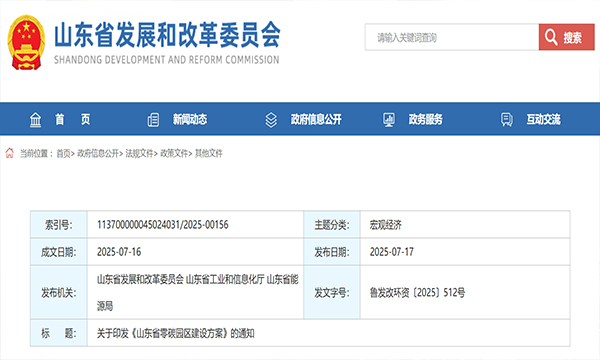Image resolution: width=600 pixels, height=360 pixels.
Task: Go to 政府信息公开 in the breadcrumb
Action: (x=98, y=153)
